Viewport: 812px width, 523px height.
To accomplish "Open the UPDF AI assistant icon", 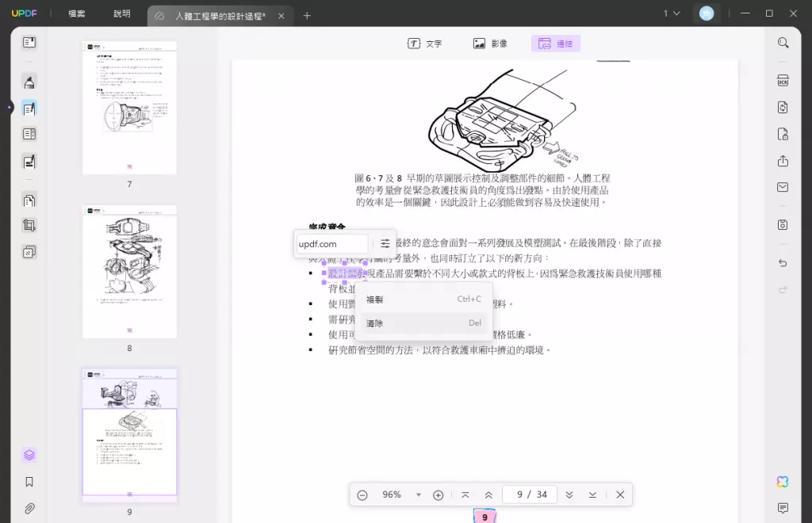I will [783, 482].
